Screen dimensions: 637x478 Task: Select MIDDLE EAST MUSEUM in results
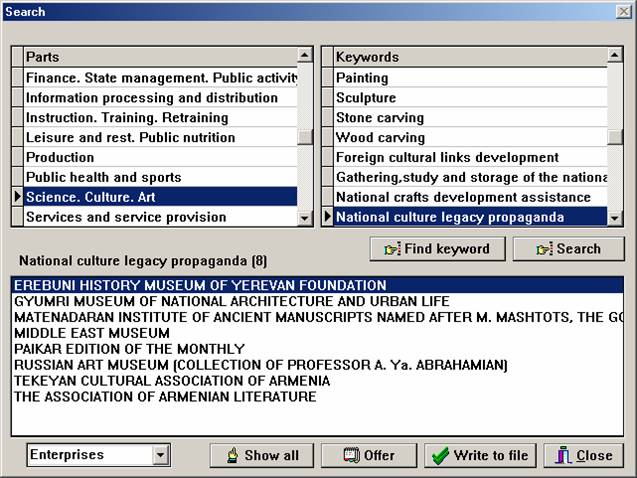click(x=92, y=333)
